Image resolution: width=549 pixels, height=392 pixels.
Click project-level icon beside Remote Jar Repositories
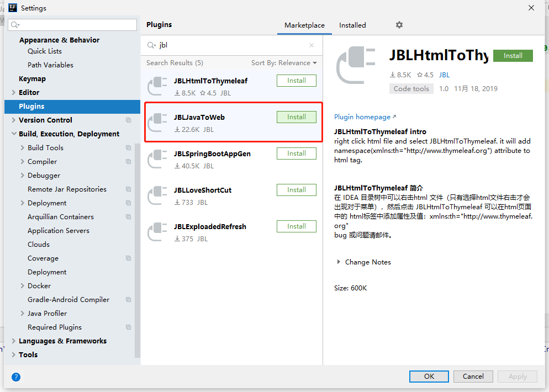[x=129, y=189]
